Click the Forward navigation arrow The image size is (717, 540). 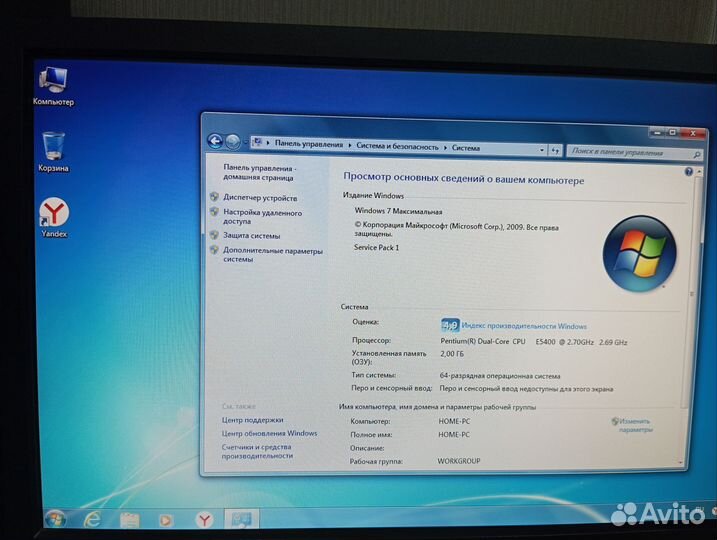tap(233, 142)
